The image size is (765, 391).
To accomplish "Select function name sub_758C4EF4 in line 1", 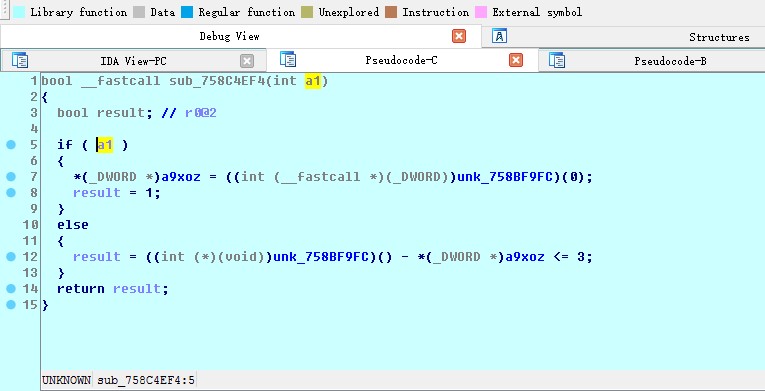I will (x=217, y=81).
